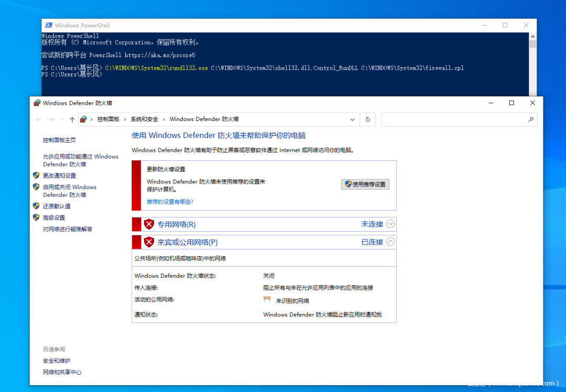Click the 未识别的网络 text
Screen dimensions: 566x392
pos(292,301)
